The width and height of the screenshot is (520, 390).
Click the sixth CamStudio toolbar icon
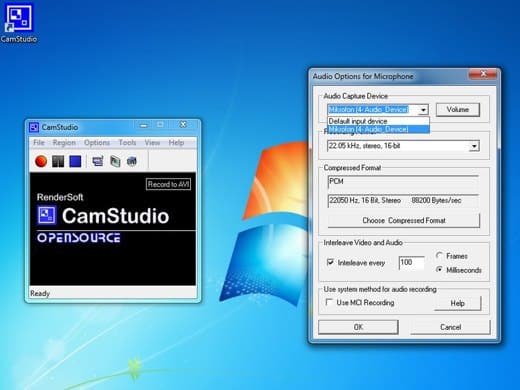tap(132, 161)
